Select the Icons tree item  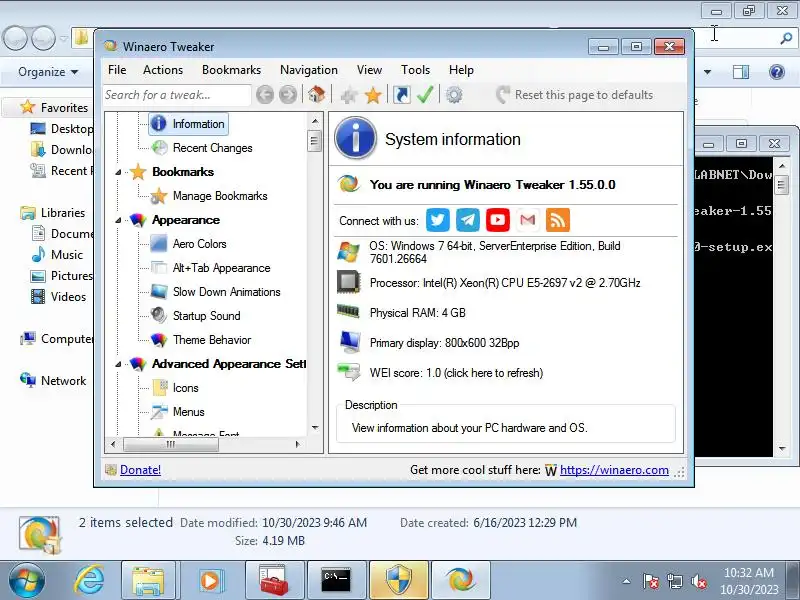tap(185, 388)
